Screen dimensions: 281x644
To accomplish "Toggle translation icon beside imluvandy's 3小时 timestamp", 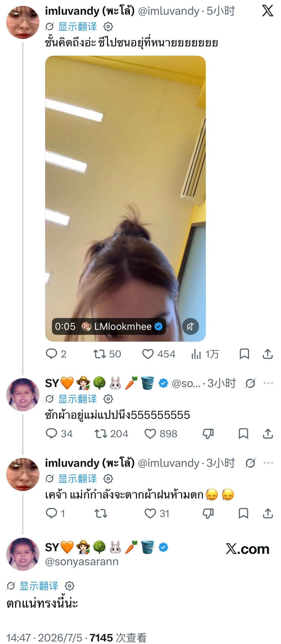I will pyautogui.click(x=250, y=463).
